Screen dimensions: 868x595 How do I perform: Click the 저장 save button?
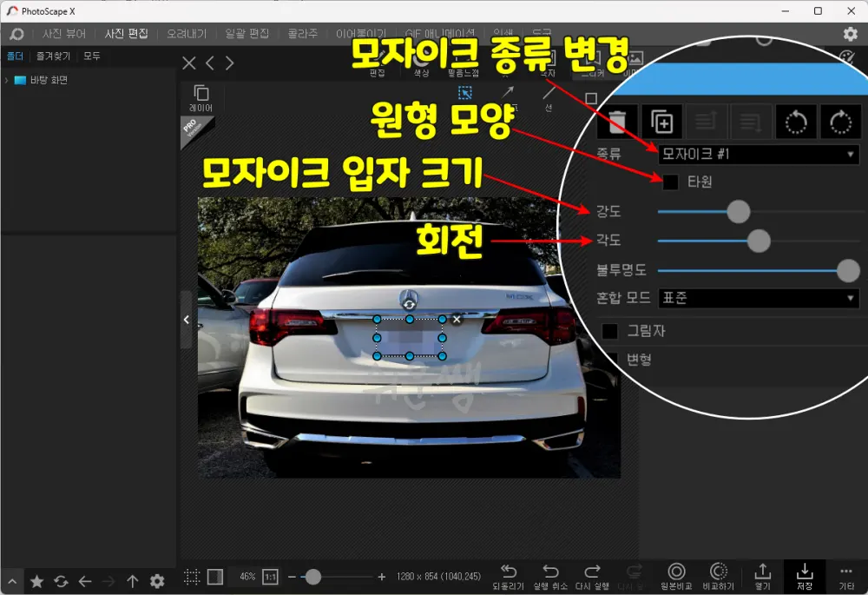804,576
